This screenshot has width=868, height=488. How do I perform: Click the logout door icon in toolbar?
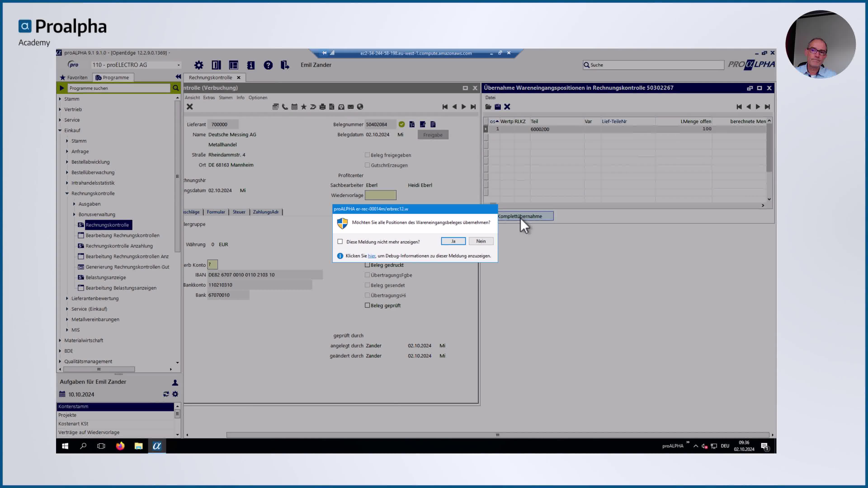285,65
